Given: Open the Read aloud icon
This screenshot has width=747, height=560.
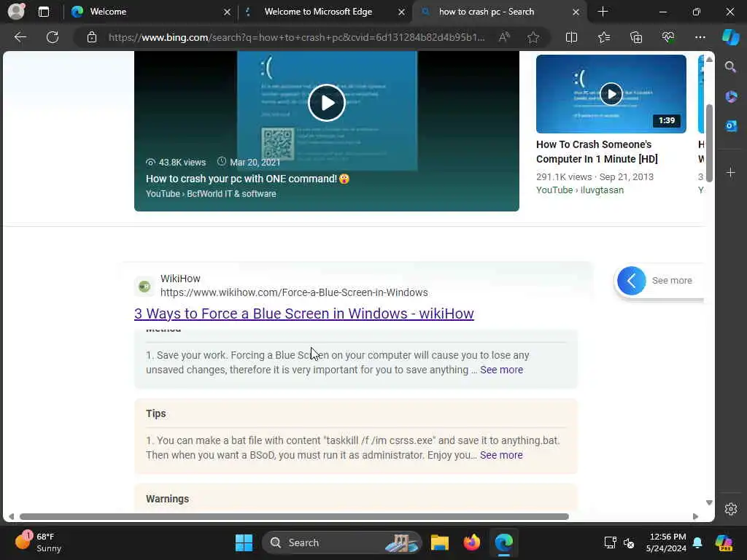Looking at the screenshot, I should [x=504, y=37].
